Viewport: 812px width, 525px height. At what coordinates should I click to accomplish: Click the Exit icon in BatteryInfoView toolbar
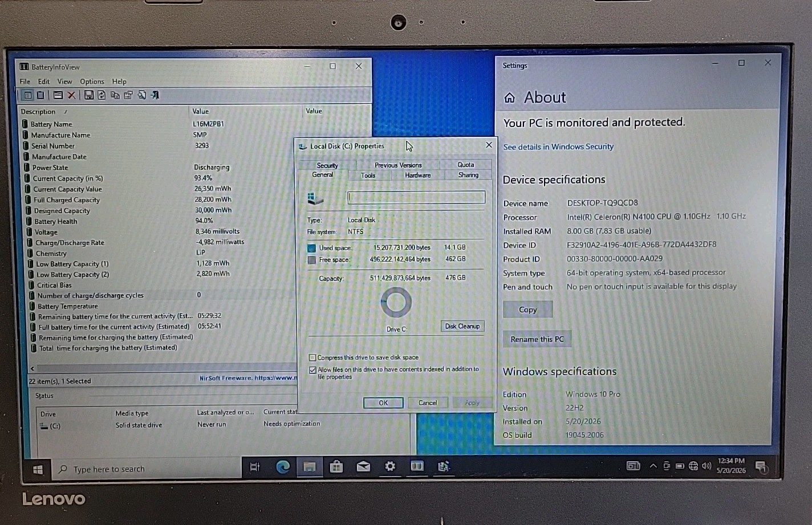155,95
